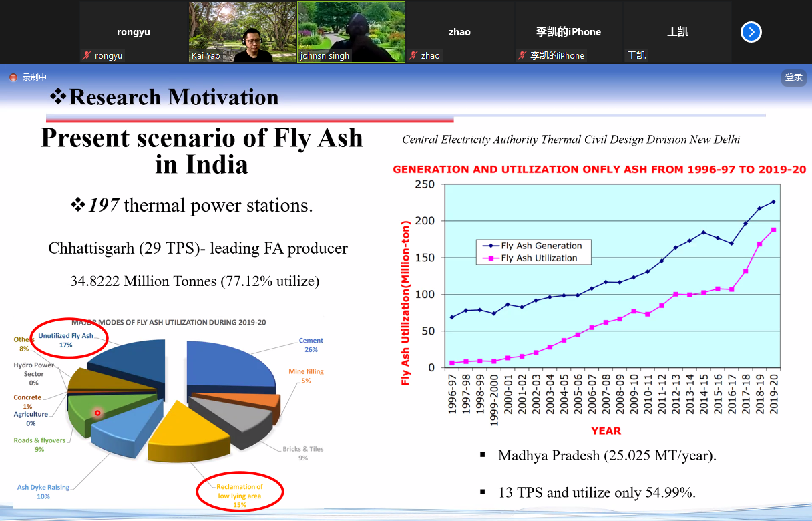Select the 王凯 participant tile

[x=678, y=32]
